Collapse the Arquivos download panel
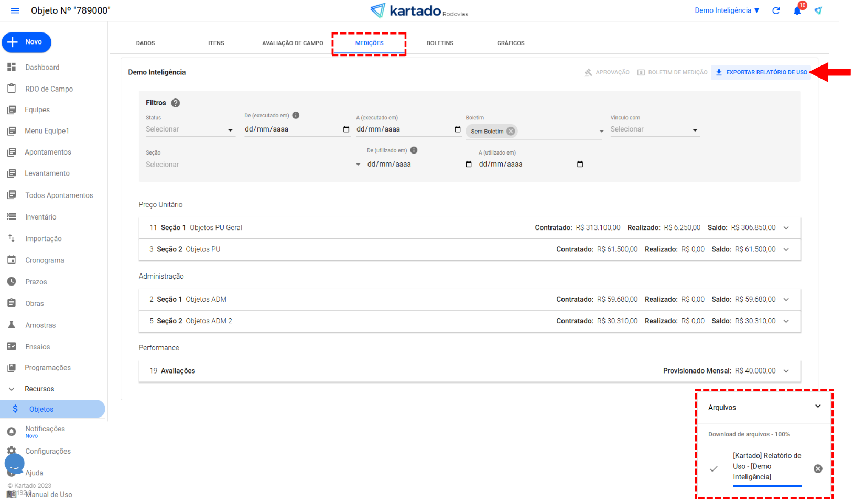This screenshot has height=504, width=854. pos(817,407)
